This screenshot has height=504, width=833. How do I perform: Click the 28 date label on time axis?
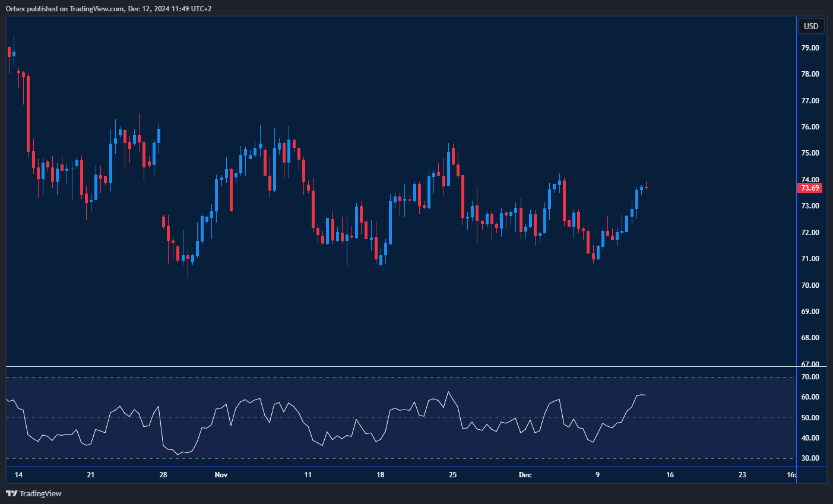[163, 475]
